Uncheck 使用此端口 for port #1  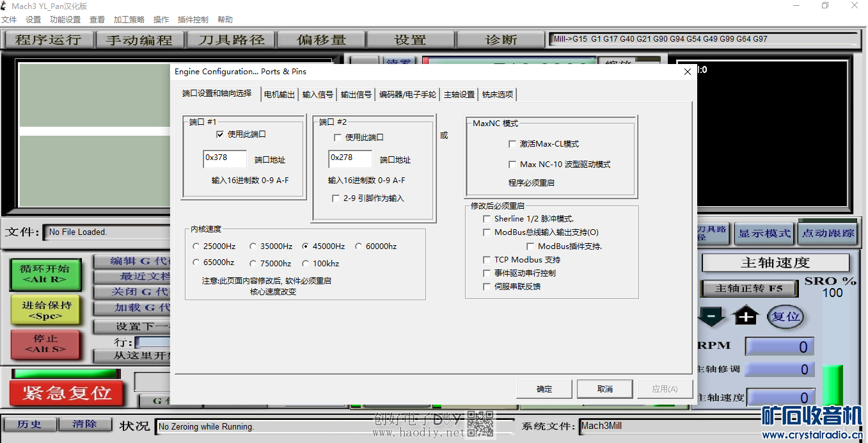pos(220,134)
